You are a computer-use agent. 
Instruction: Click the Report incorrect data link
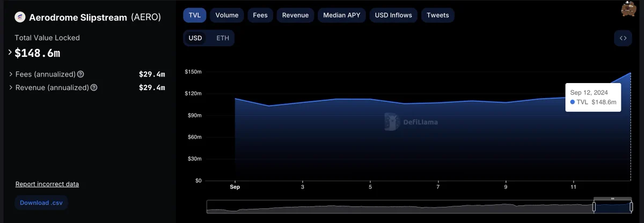click(x=47, y=184)
